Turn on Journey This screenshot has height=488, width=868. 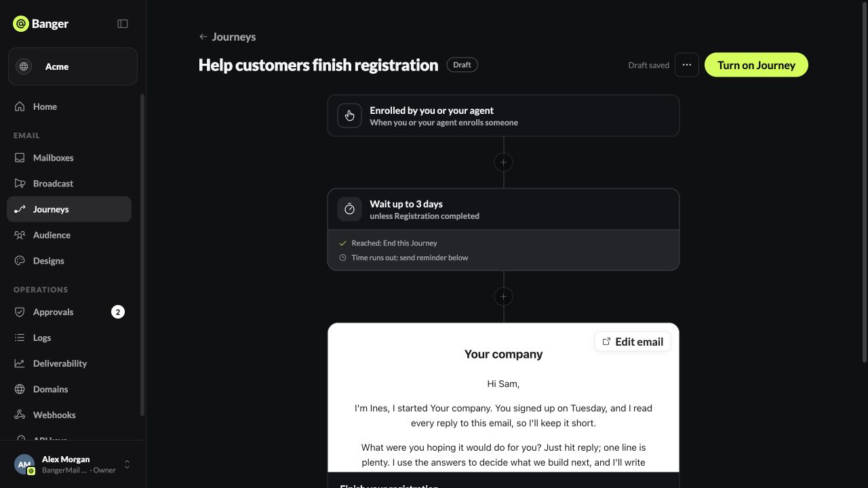(756, 65)
